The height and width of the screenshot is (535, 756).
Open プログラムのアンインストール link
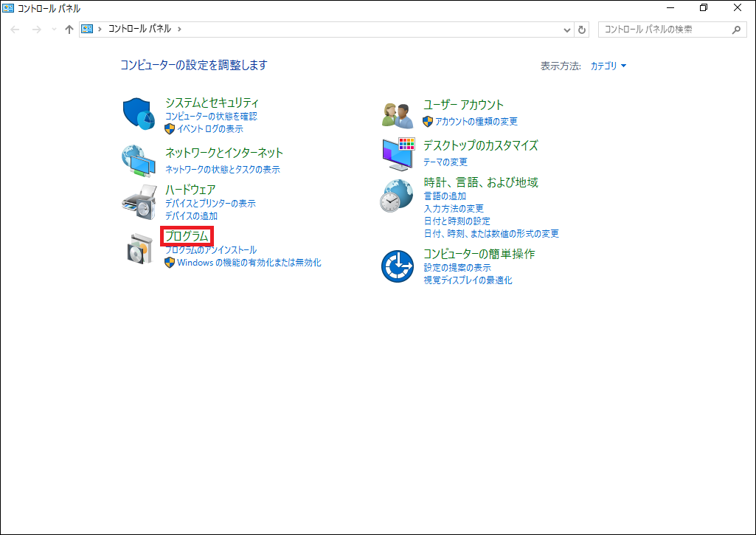[x=211, y=250]
